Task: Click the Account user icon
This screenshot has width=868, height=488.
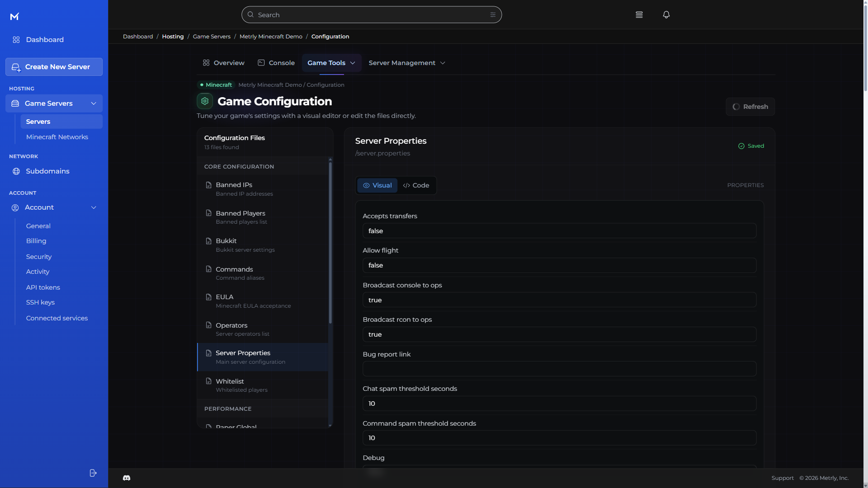Action: [x=15, y=207]
